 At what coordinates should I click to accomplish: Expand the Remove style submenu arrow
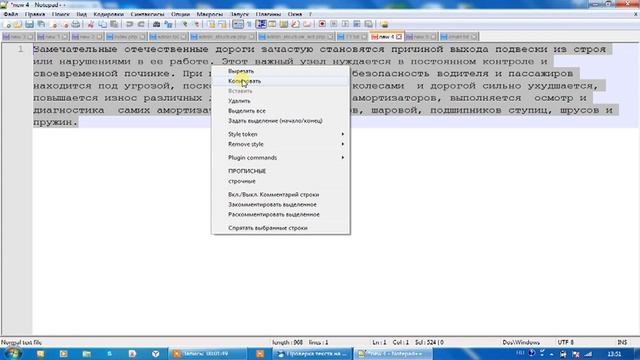click(x=342, y=144)
